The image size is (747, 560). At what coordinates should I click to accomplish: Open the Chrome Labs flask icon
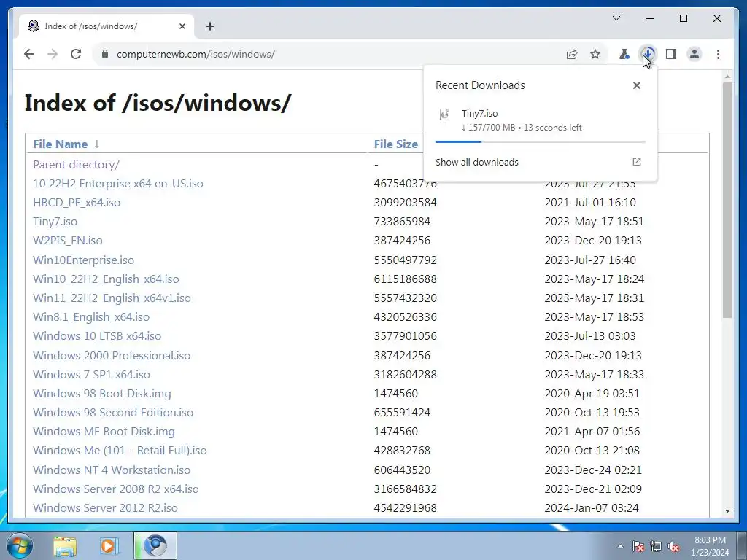pos(624,54)
